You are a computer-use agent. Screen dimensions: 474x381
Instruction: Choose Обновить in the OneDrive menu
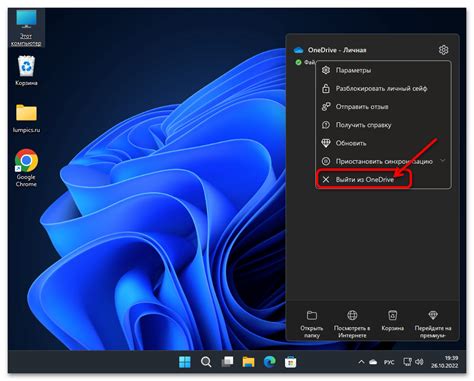click(x=383, y=143)
